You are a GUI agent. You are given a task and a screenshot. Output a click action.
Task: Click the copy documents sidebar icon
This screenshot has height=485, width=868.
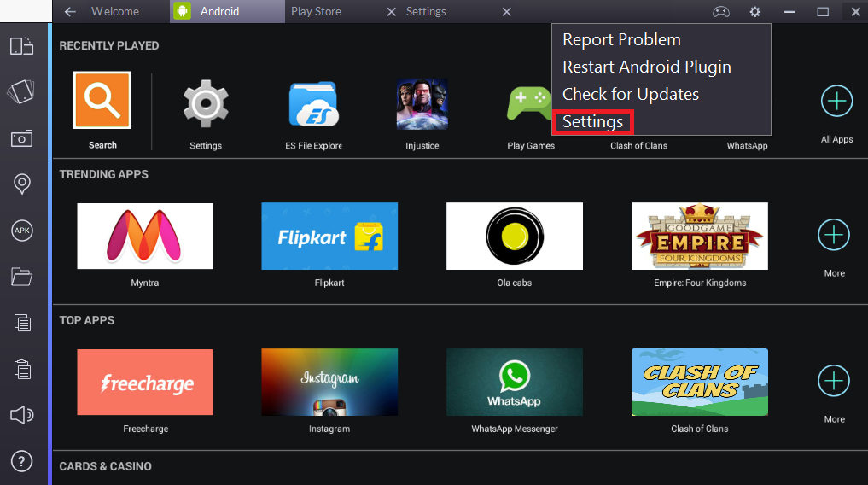(x=22, y=322)
